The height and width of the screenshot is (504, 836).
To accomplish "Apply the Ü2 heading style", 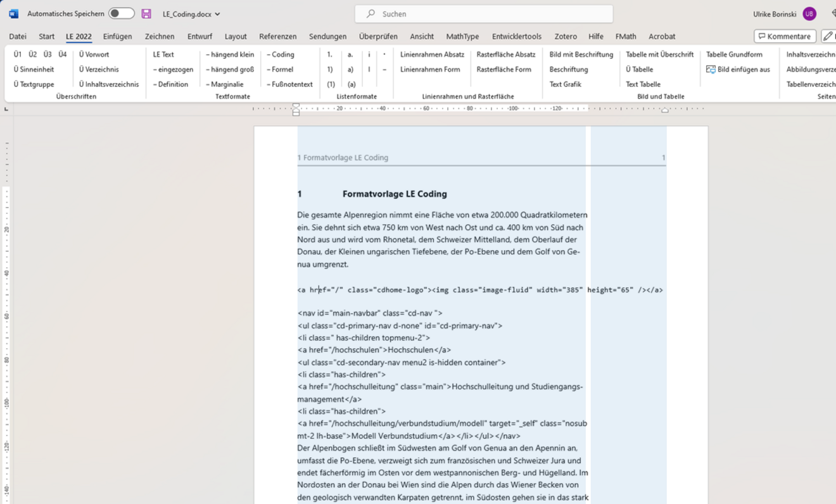I will pyautogui.click(x=32, y=54).
